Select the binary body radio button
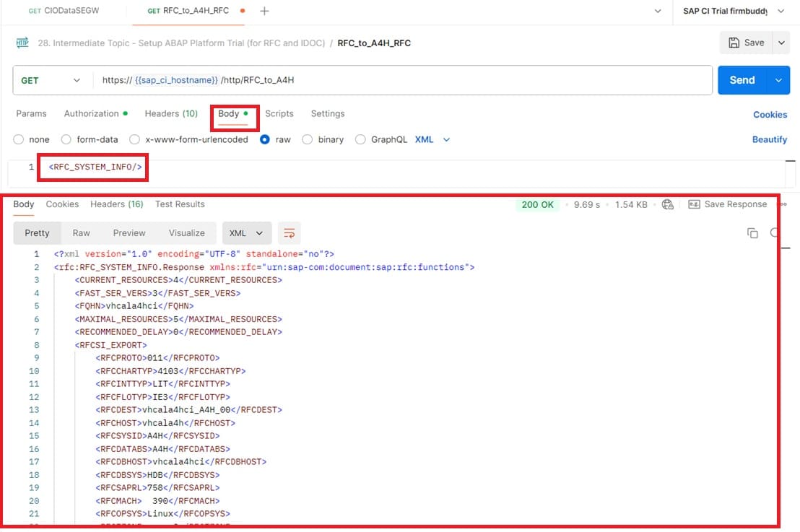 [x=308, y=139]
